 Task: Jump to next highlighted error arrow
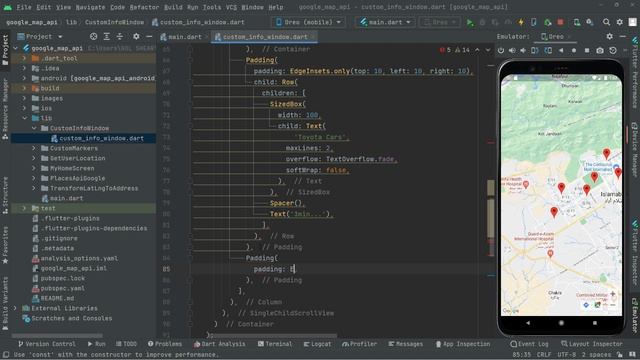(488, 50)
